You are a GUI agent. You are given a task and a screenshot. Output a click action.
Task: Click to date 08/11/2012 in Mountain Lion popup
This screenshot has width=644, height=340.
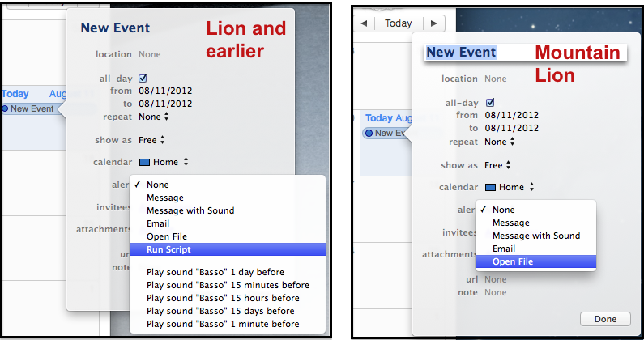tap(511, 128)
